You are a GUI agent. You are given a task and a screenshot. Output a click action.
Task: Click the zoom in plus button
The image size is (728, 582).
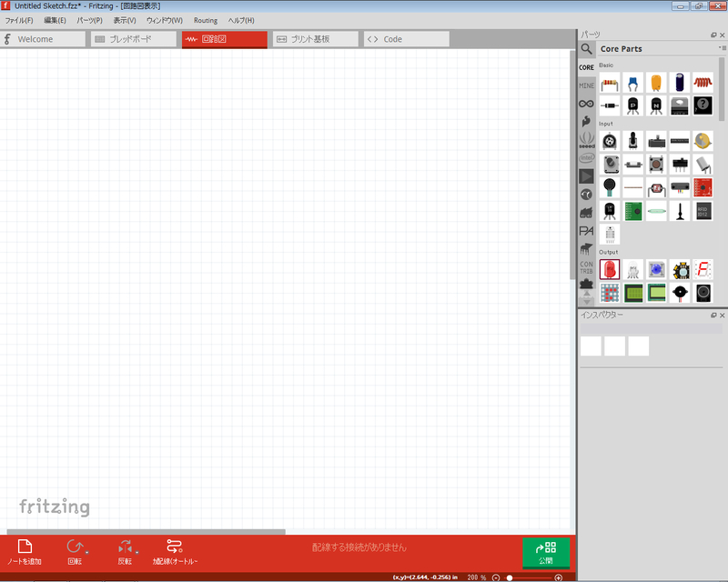coord(559,577)
